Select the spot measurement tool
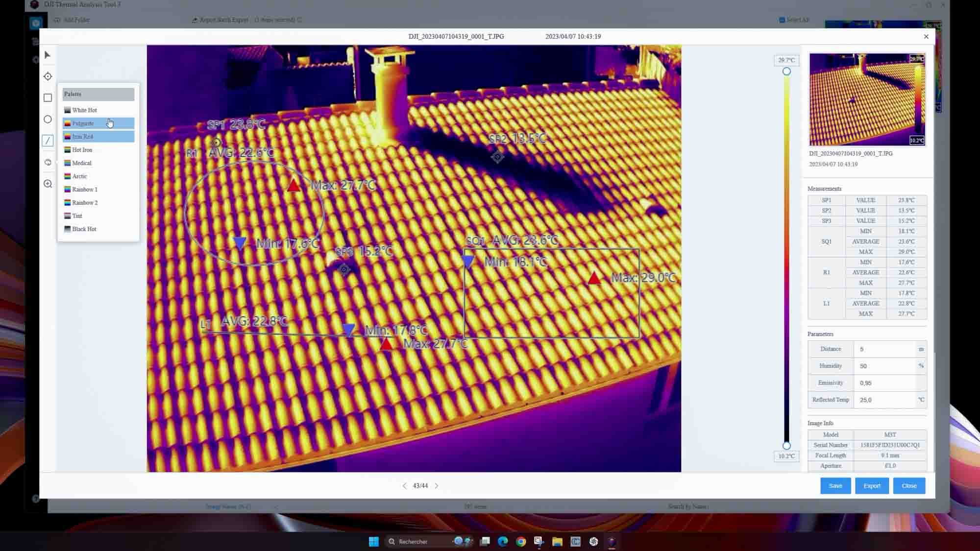This screenshot has width=980, height=551. 48,76
